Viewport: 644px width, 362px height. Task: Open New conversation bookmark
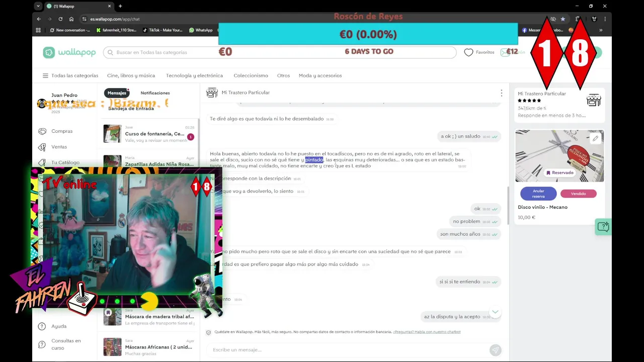tap(70, 30)
